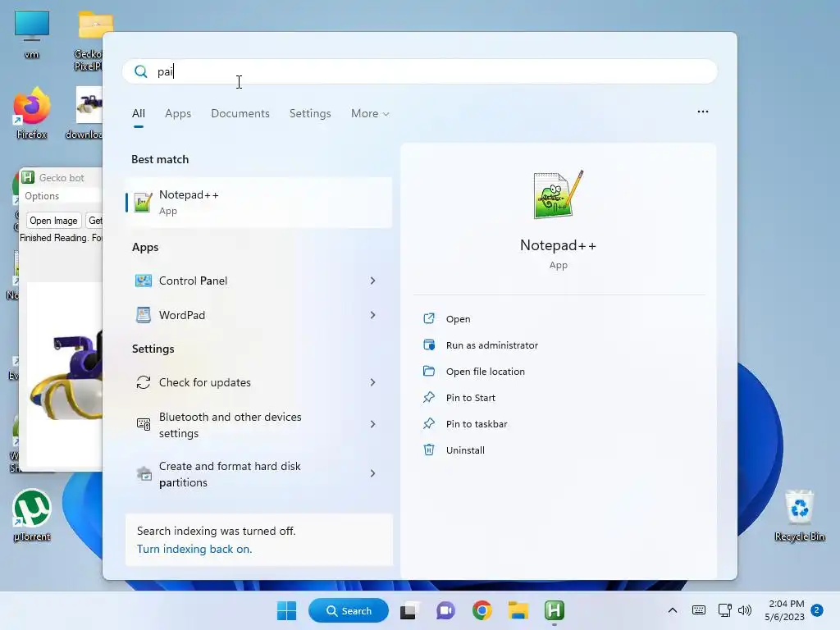Select the WordPad result text

pyautogui.click(x=182, y=315)
